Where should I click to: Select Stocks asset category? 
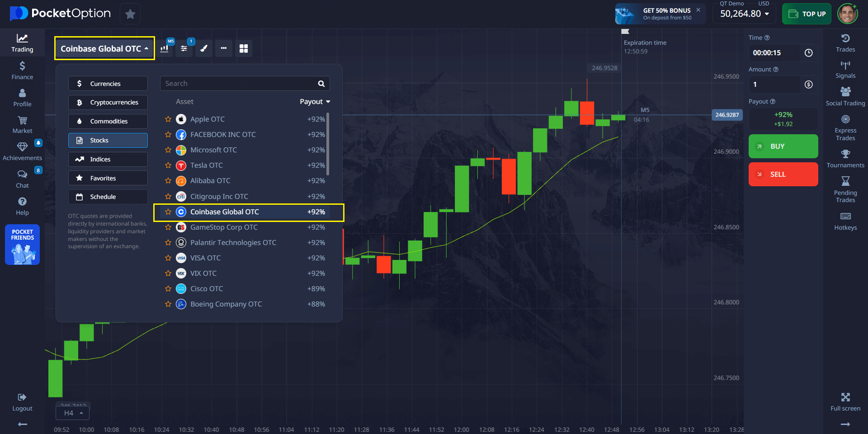[108, 140]
